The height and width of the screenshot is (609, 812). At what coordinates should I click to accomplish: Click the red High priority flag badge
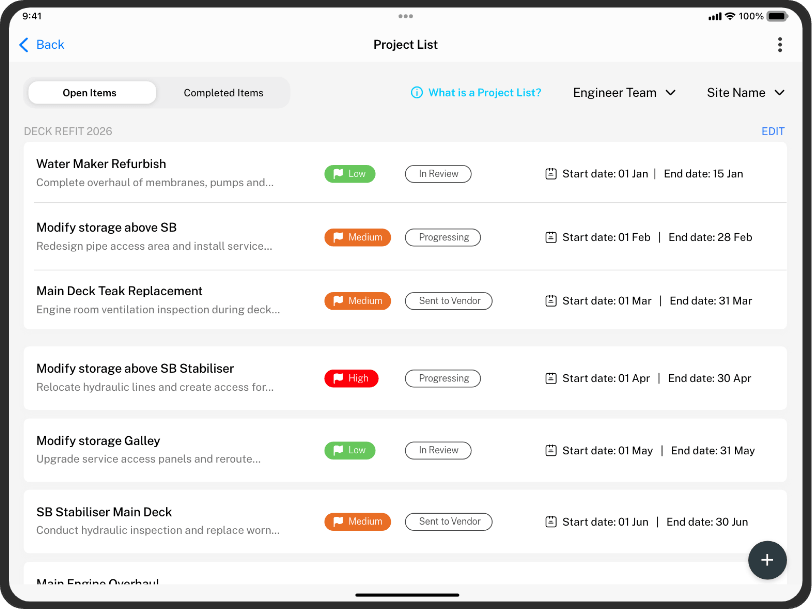pos(352,379)
